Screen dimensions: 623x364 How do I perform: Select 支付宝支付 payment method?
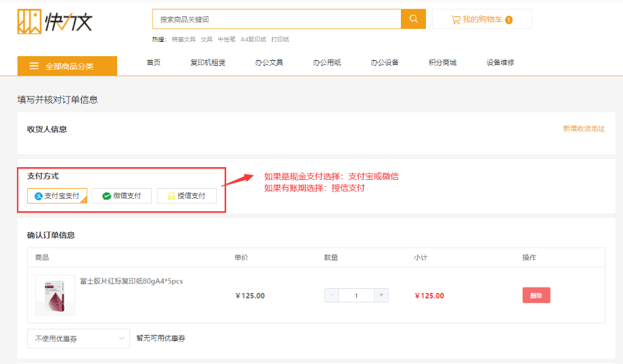(57, 196)
